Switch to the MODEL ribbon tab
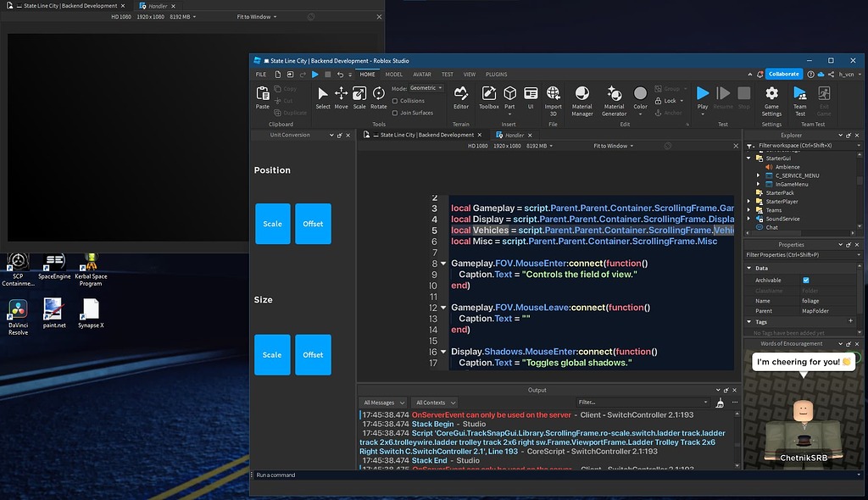 393,74
